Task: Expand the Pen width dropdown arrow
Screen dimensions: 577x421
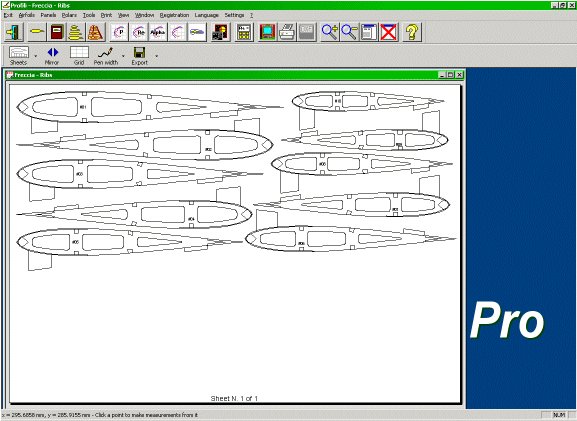Action: coord(123,56)
